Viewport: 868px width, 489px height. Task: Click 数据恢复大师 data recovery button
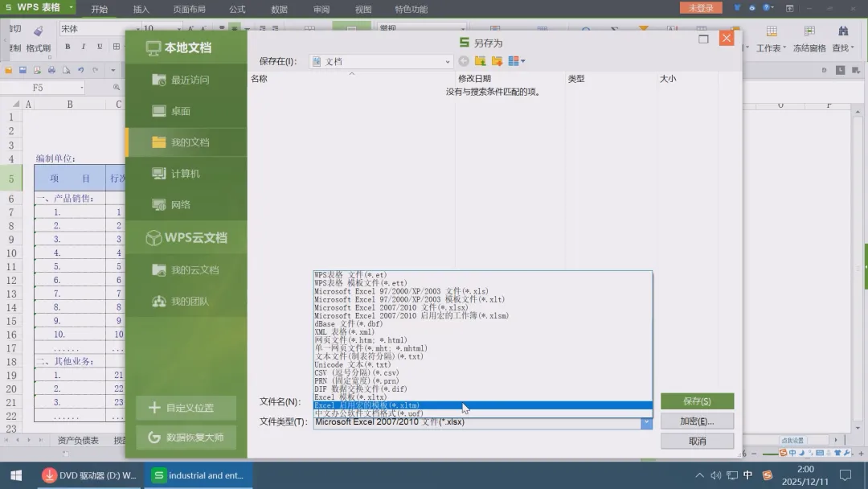(186, 438)
